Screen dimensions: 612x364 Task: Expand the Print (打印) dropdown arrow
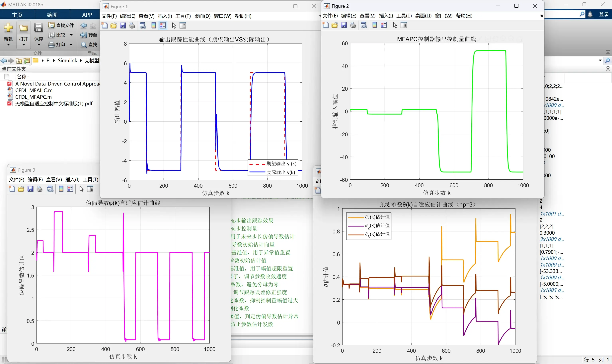pyautogui.click(x=71, y=45)
